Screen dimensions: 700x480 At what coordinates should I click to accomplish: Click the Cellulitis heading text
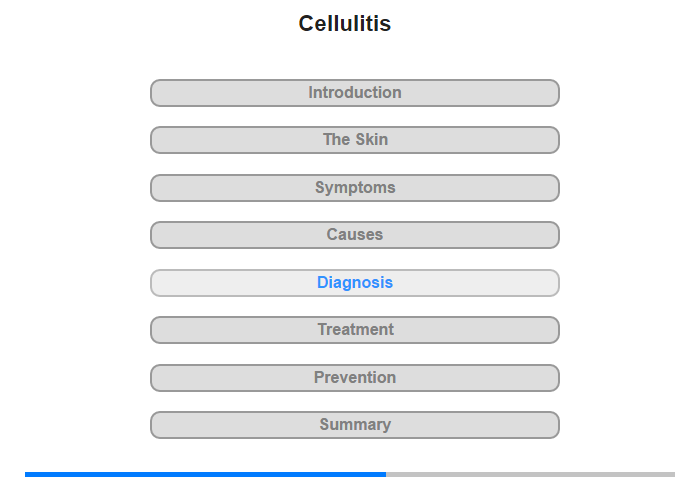coord(345,24)
